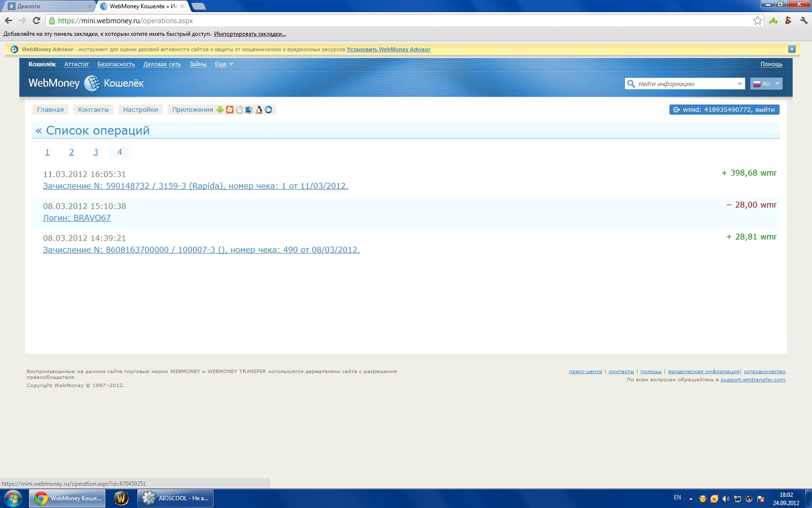Click the 'пресс-центр' footer link
The image size is (812, 508).
pos(585,372)
